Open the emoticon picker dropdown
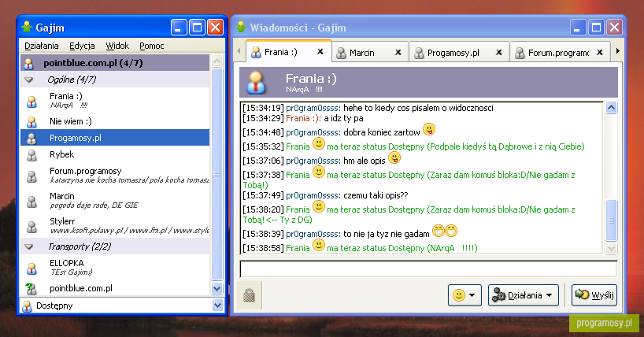This screenshot has width=644, height=337. point(472,295)
